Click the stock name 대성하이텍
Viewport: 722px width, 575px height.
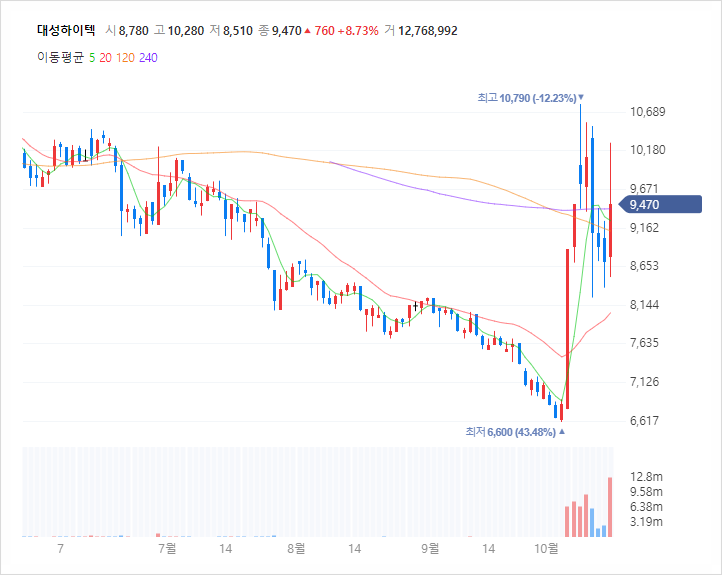click(x=66, y=31)
